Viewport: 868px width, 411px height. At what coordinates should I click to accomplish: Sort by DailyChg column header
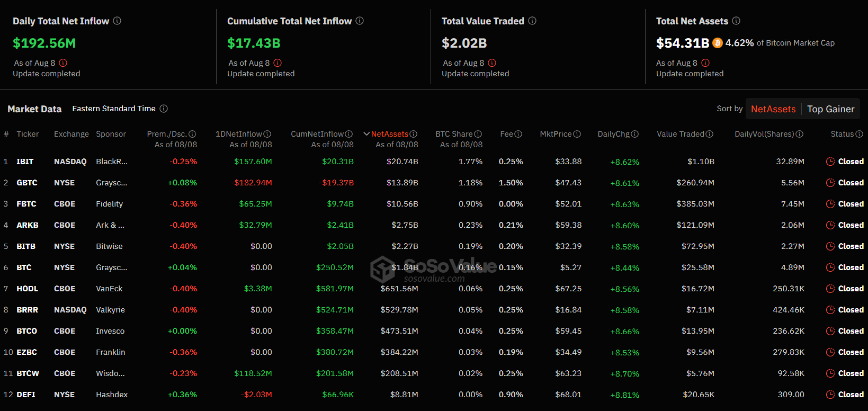614,134
